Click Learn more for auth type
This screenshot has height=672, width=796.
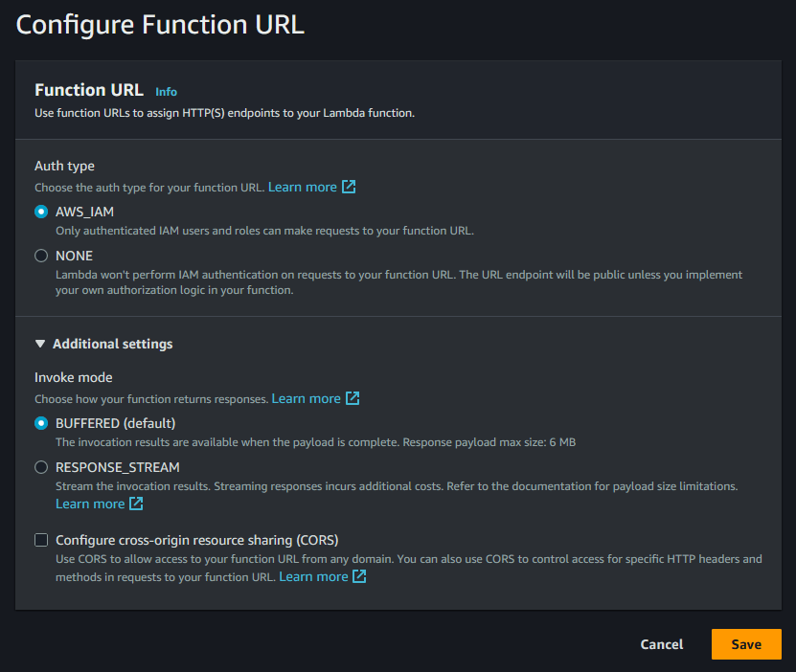[304, 187]
